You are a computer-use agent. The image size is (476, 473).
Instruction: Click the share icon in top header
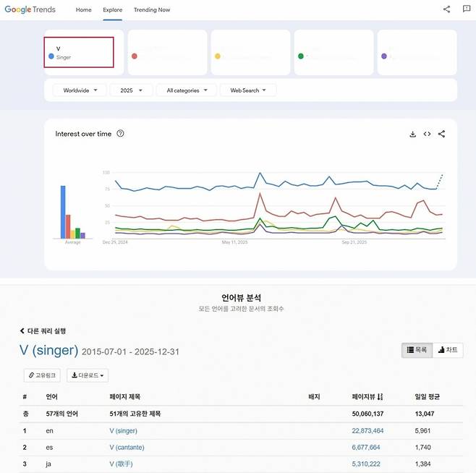coord(446,9)
